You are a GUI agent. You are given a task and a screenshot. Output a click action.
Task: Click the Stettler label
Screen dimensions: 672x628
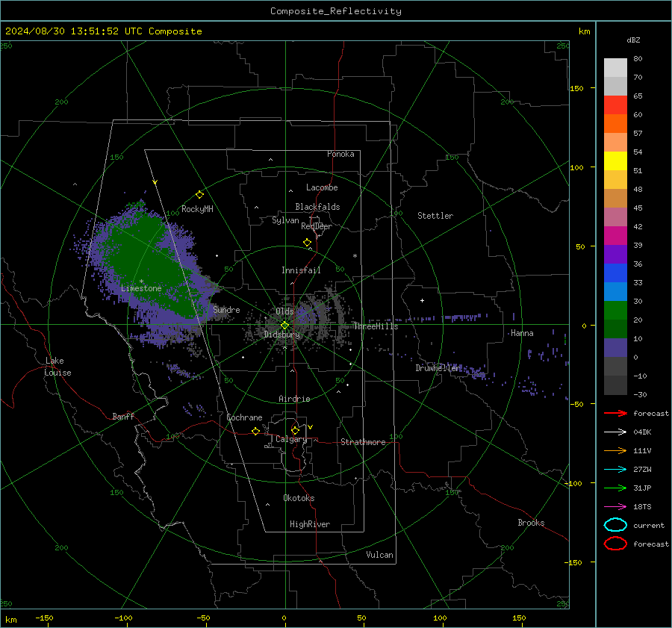point(435,216)
